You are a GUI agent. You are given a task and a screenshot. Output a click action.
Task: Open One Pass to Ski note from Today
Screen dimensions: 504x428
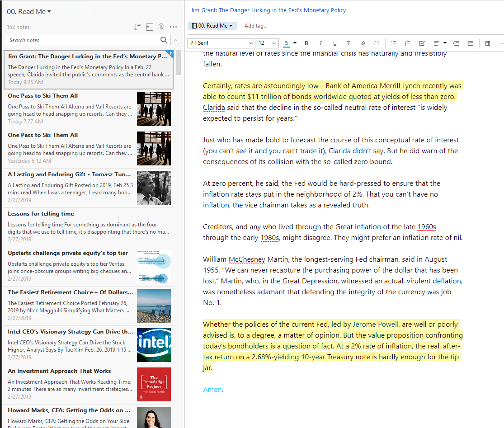coord(89,109)
